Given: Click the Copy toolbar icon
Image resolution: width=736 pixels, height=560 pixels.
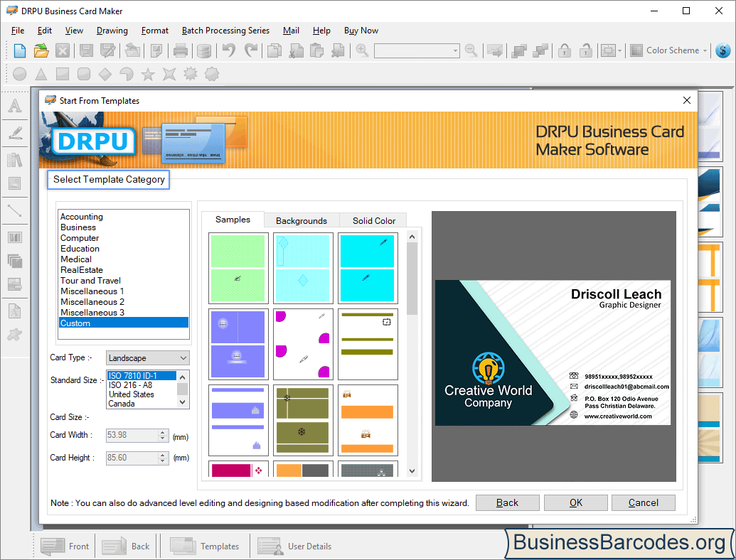Looking at the screenshot, I should [274, 50].
